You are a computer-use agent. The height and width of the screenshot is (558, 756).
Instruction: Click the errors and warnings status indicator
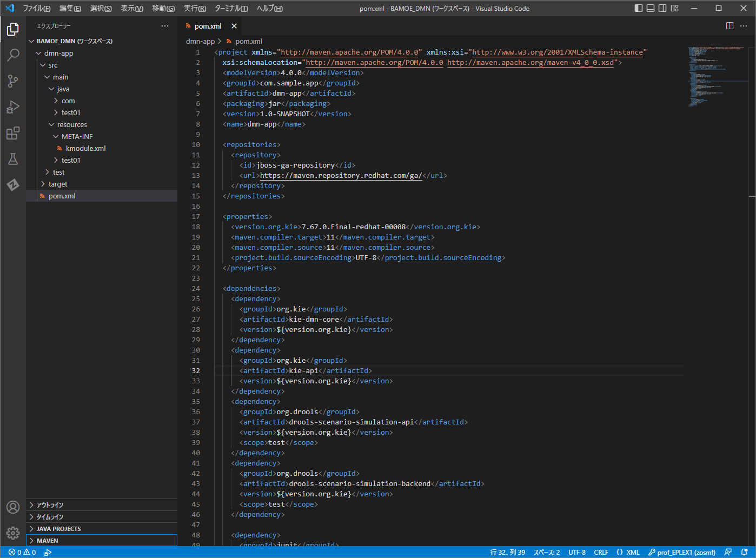[22, 553]
